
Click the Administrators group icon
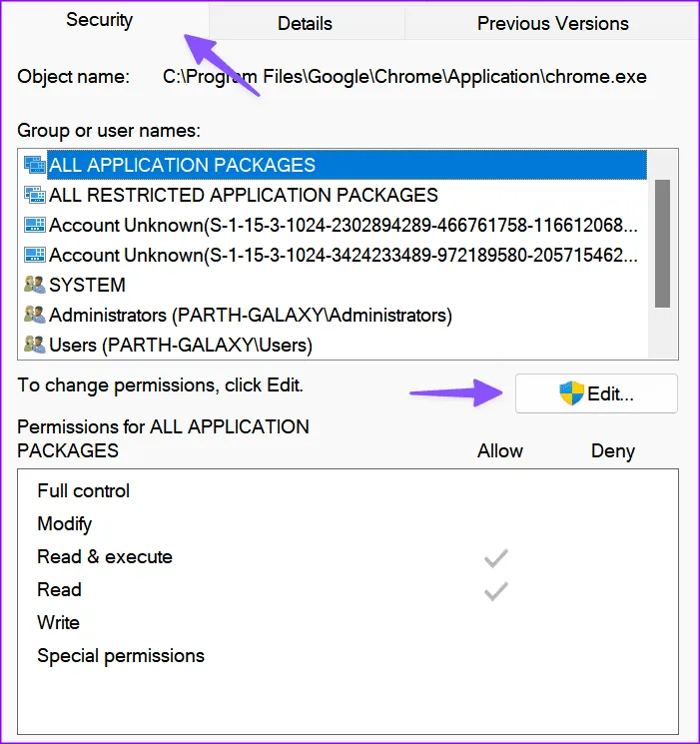coord(34,315)
